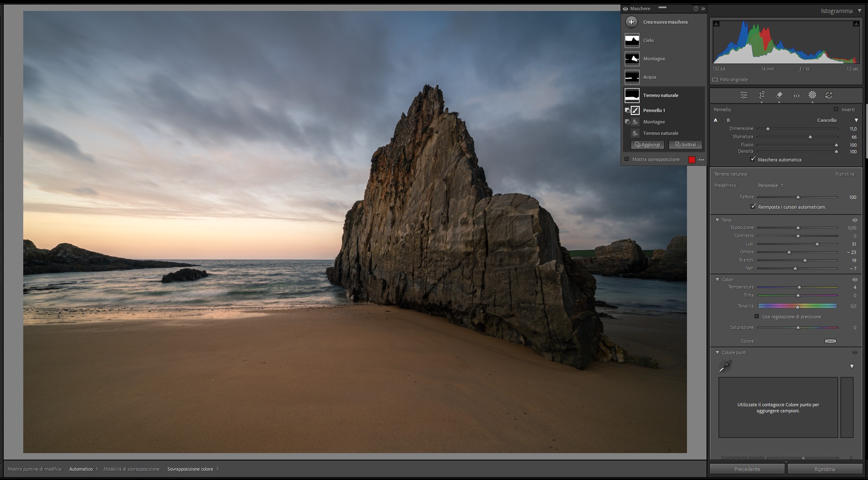Collapse the Maschere panel with double chevron
The width and height of the screenshot is (868, 480).
tap(703, 9)
